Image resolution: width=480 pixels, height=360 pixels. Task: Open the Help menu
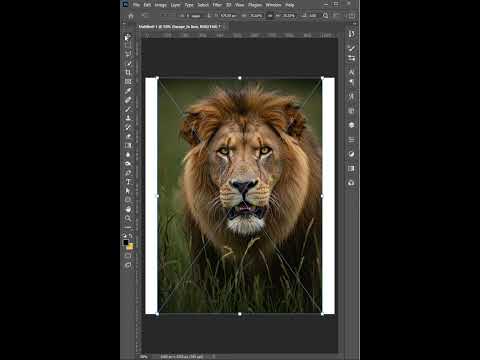(290, 5)
